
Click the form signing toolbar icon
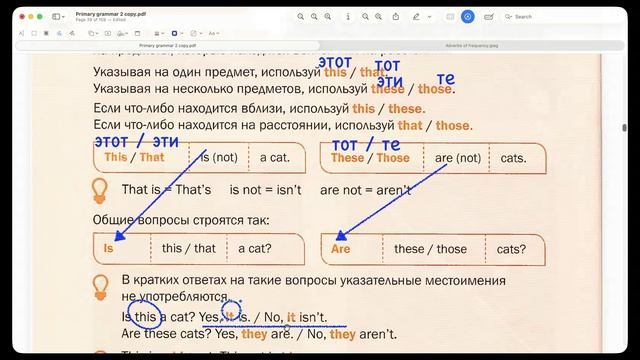click(489, 17)
